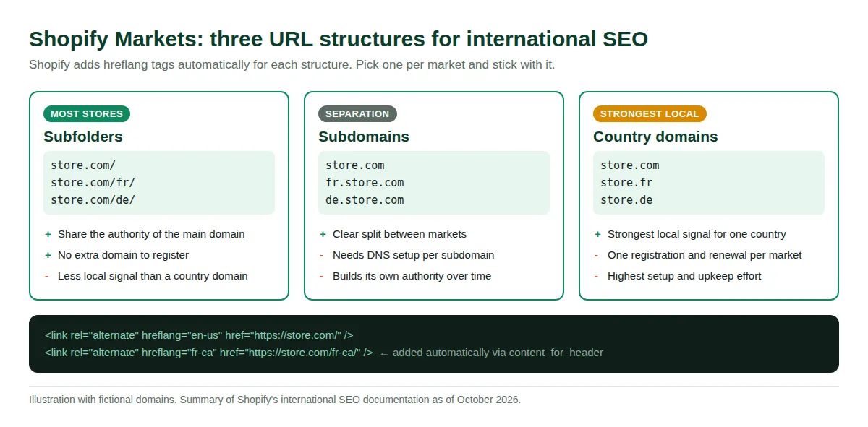Click the store.de URL
The height and width of the screenshot is (427, 868).
(626, 200)
